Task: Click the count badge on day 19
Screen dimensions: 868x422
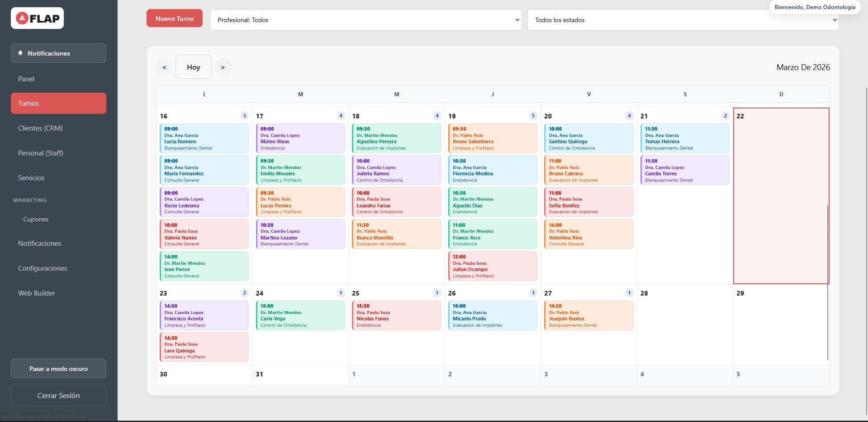Action: (533, 116)
